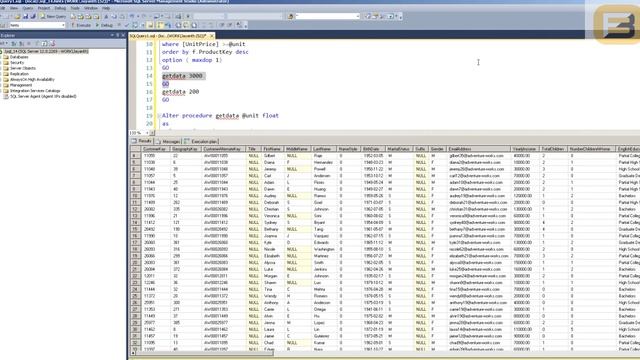The height and width of the screenshot is (360, 640).
Task: Open the Project menu
Action: pos(44,8)
